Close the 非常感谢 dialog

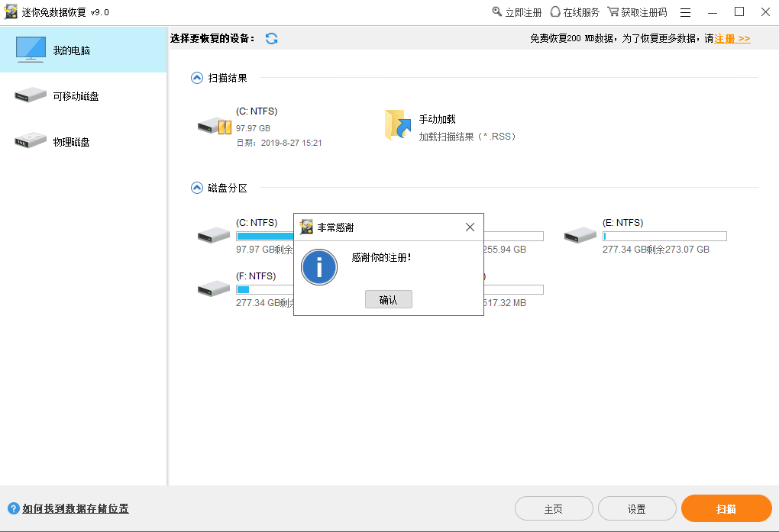(470, 227)
